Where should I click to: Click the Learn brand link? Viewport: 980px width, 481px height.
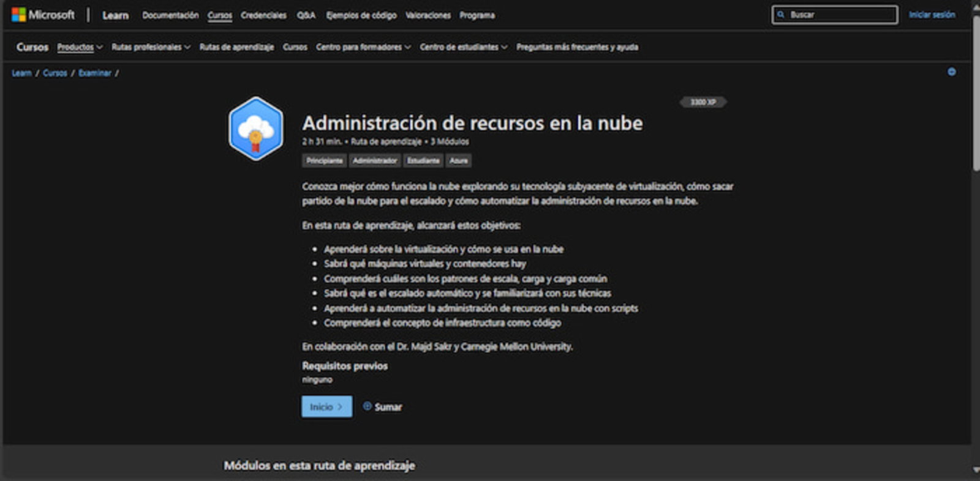click(x=115, y=15)
